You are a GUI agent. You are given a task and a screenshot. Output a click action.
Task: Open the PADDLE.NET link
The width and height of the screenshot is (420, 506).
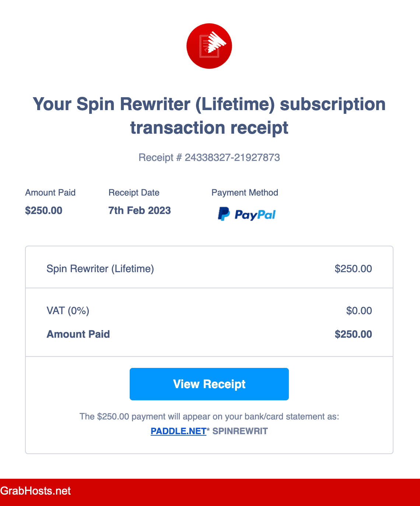(178, 431)
